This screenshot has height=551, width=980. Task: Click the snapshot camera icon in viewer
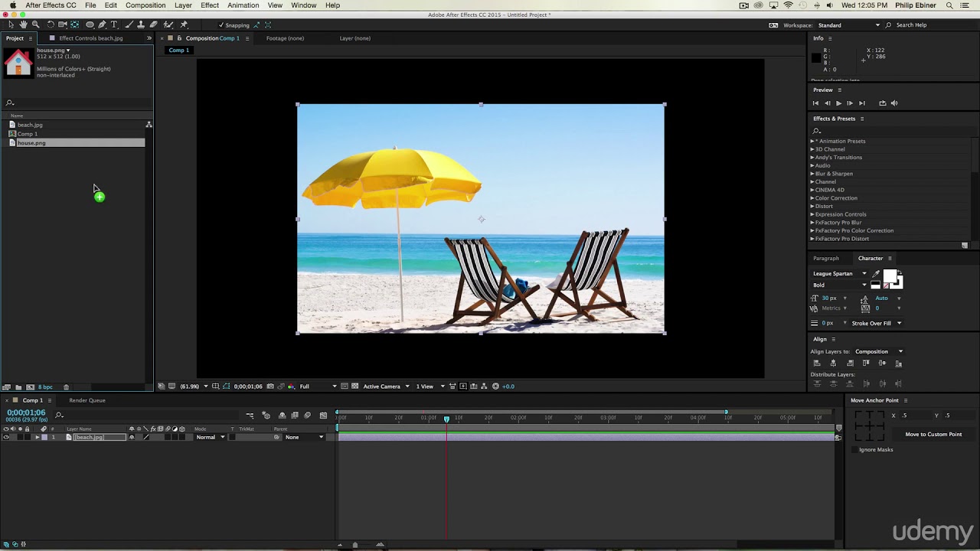point(270,386)
